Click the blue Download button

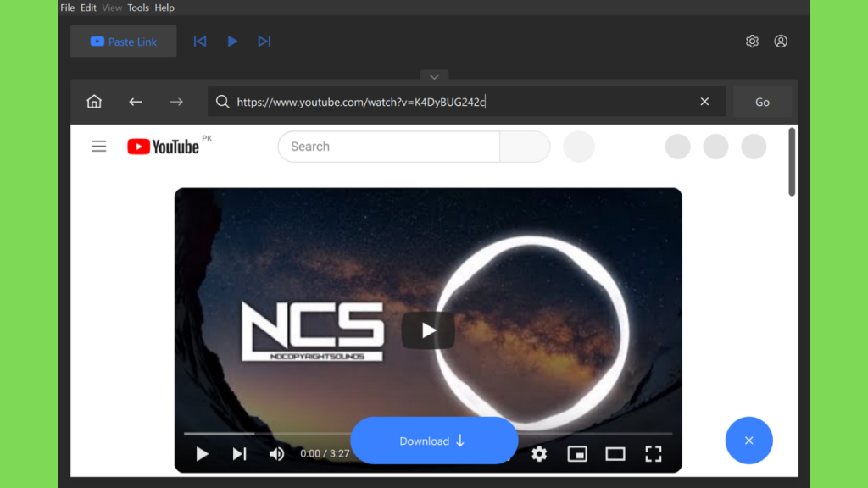(x=434, y=441)
